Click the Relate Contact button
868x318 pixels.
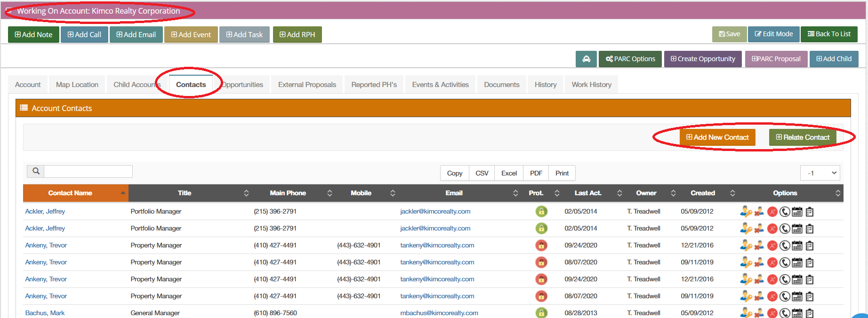(x=803, y=137)
